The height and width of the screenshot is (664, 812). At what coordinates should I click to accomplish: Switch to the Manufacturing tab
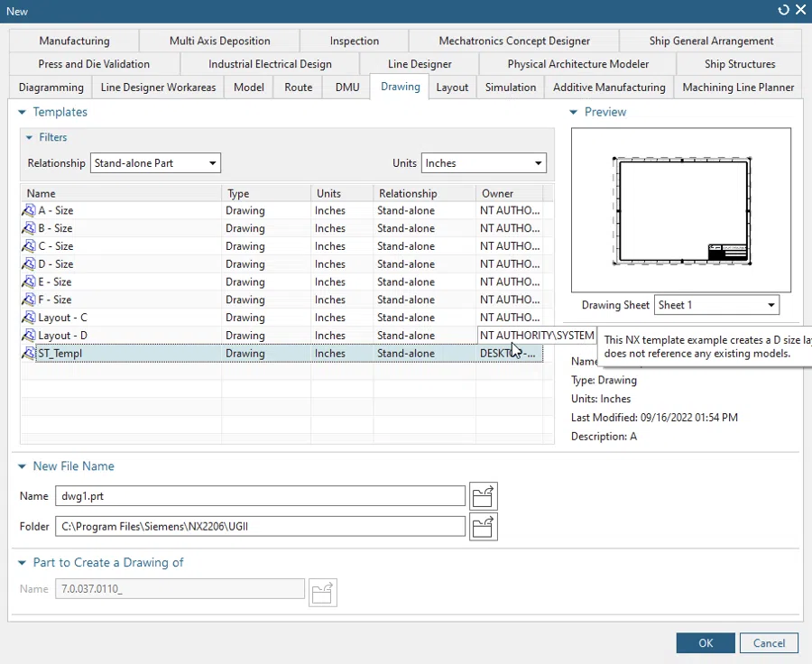[x=74, y=41]
